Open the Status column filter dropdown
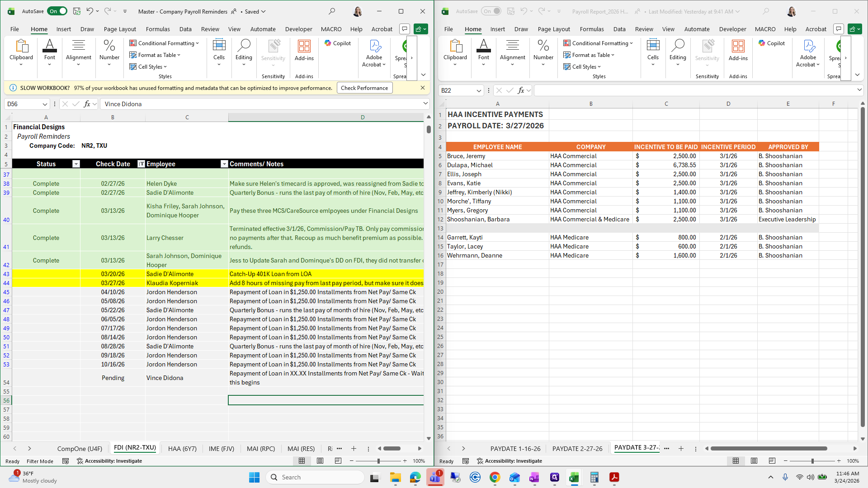Screen dimensions: 868x488 point(76,164)
